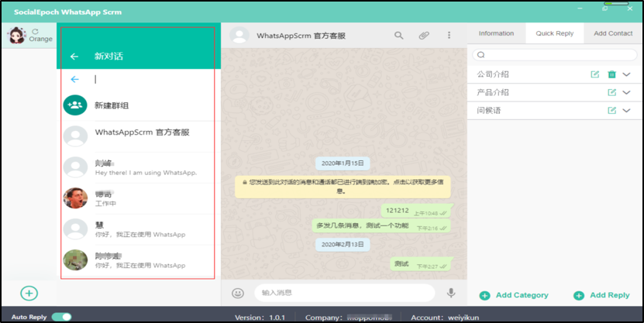This screenshot has width=644, height=323.
Task: Click the yellow encryption notice
Action: (x=343, y=187)
